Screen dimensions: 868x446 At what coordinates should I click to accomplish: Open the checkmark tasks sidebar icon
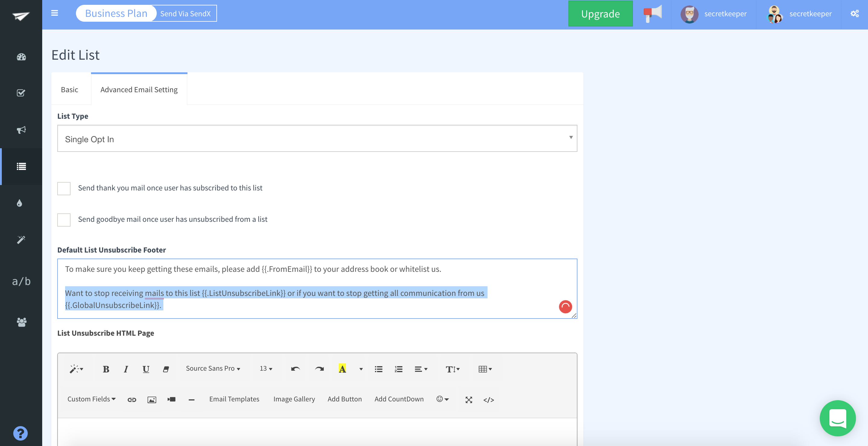click(21, 93)
